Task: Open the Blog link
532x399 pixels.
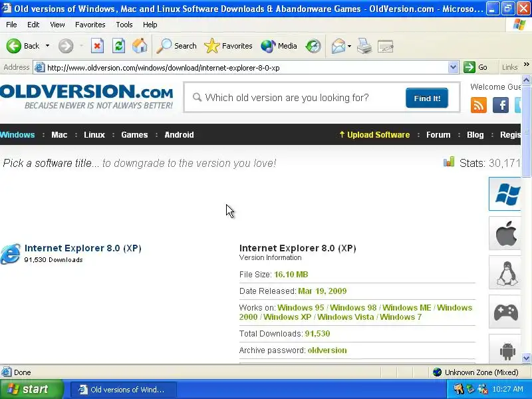Action: (475, 135)
